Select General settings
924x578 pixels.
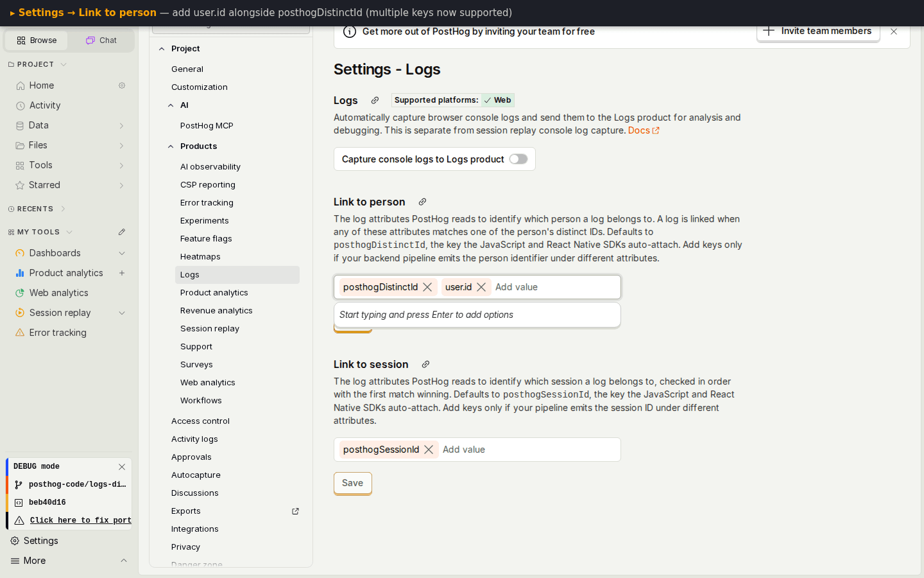click(187, 69)
